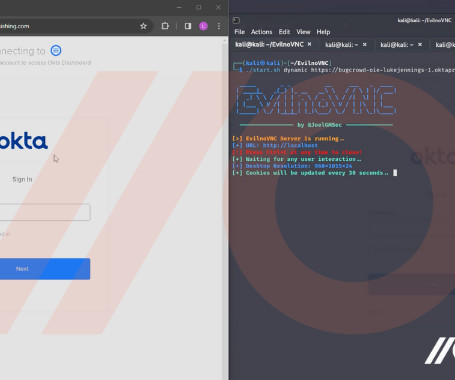Image resolution: width=455 pixels, height=380 pixels.
Task: Minimize the Chrome browser window
Action: pos(179,7)
